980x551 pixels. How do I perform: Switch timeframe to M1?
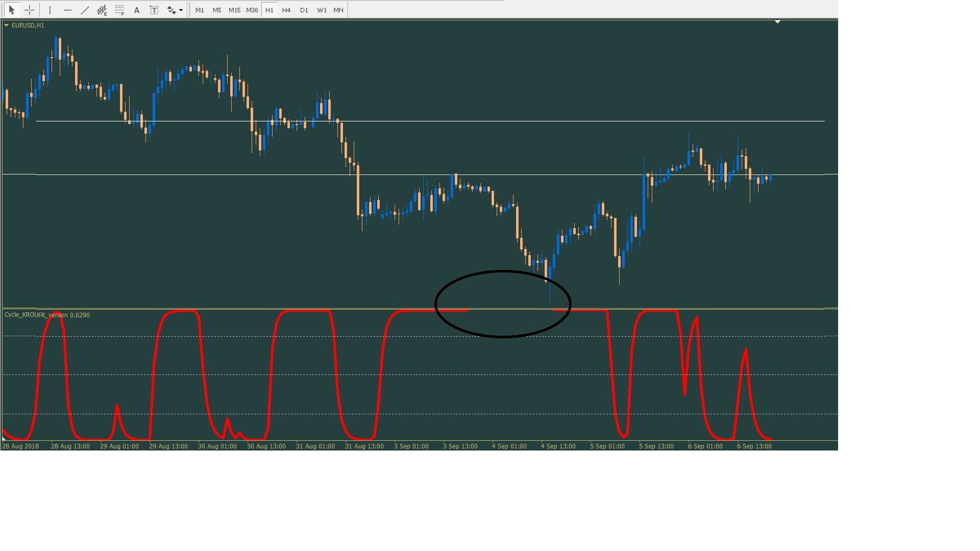[x=200, y=10]
